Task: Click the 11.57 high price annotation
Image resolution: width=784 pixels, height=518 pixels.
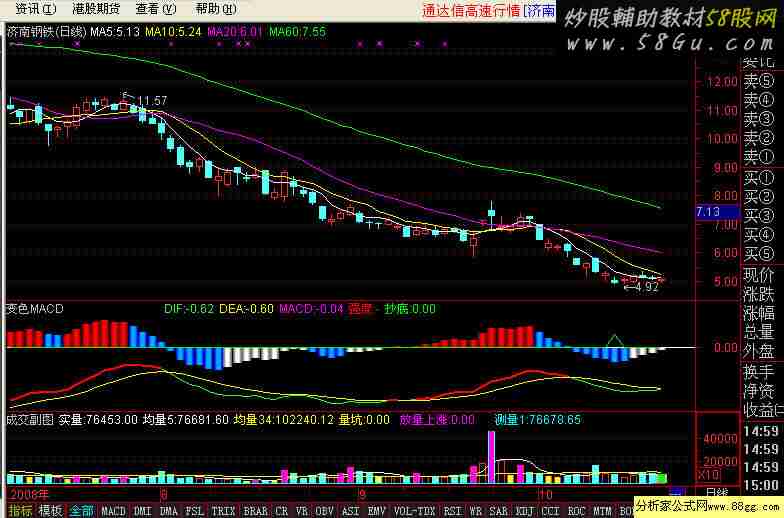Action: [152, 100]
